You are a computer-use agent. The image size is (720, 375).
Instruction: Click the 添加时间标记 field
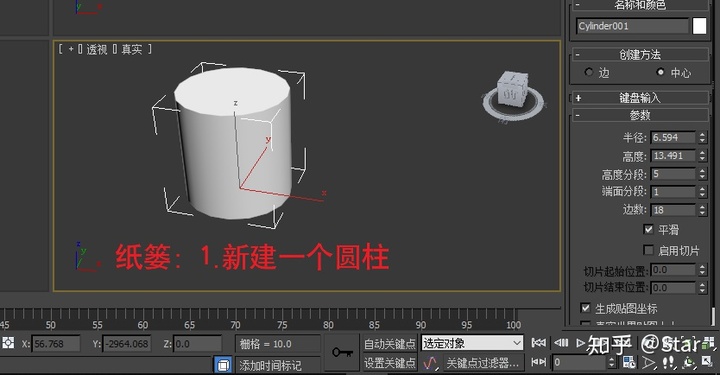279,365
